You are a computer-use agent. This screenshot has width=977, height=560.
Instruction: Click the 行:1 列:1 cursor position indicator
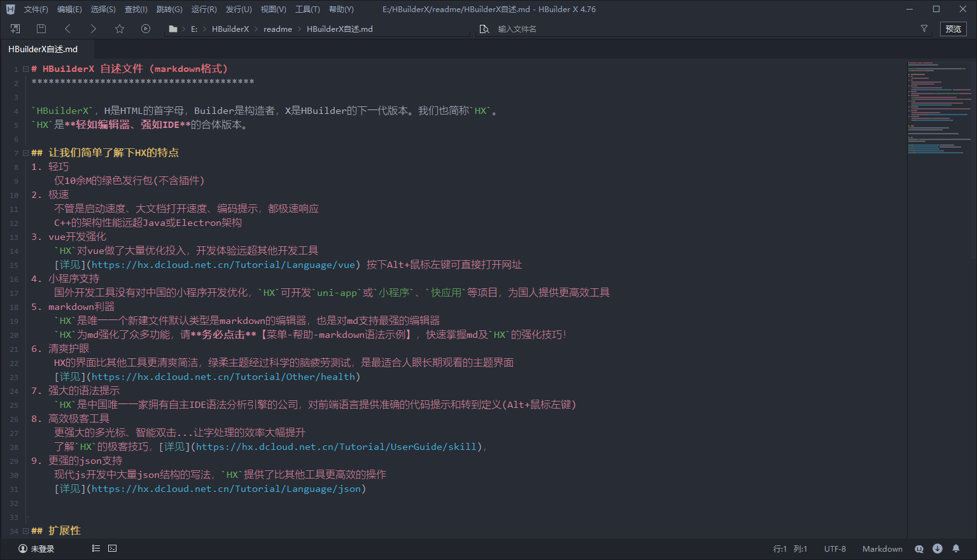790,549
